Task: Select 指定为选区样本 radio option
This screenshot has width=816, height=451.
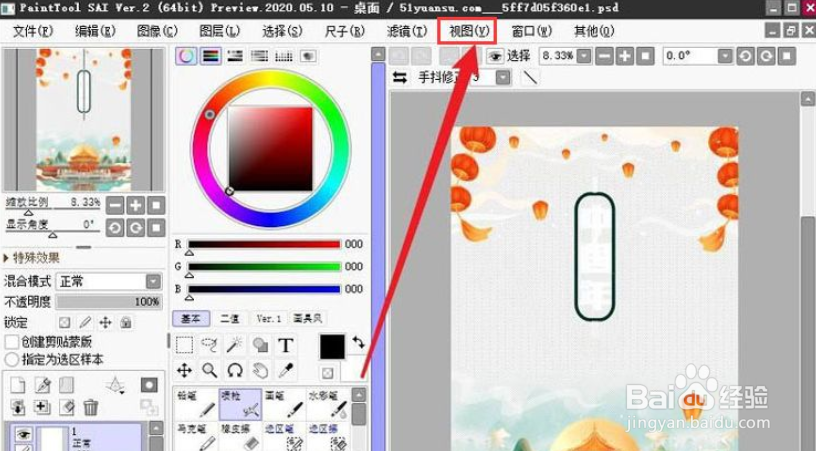Action: [x=11, y=359]
